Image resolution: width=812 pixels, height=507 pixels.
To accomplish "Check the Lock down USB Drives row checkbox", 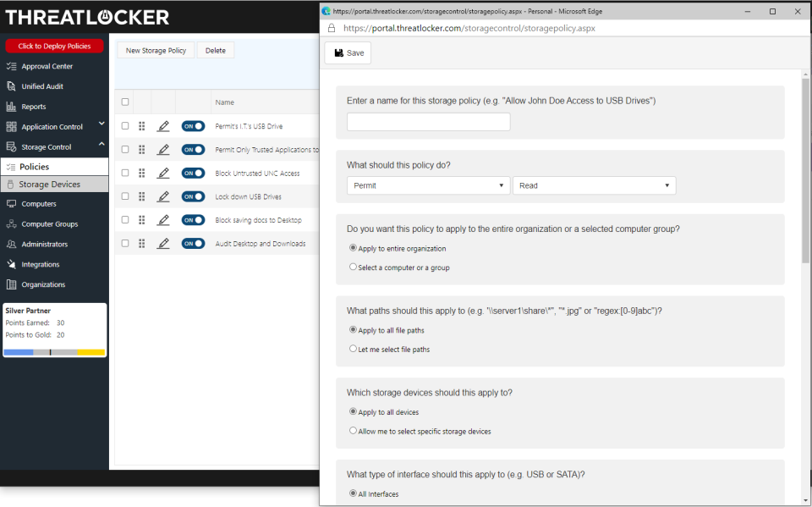I will 125,196.
